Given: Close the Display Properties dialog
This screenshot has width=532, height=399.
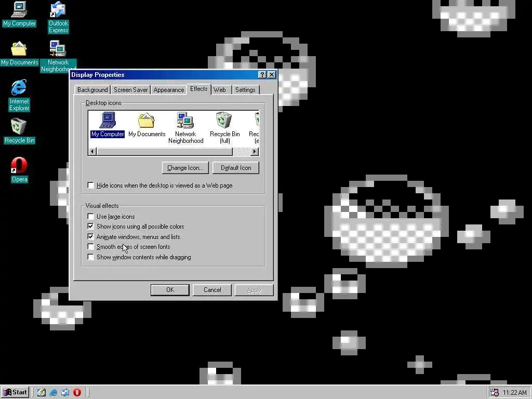Looking at the screenshot, I should click(271, 75).
